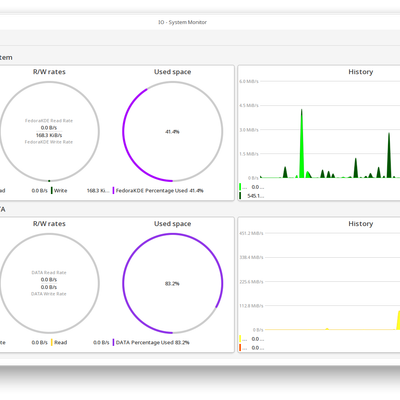
Task: Select the 83.2% used space pie chart
Action: [173, 283]
